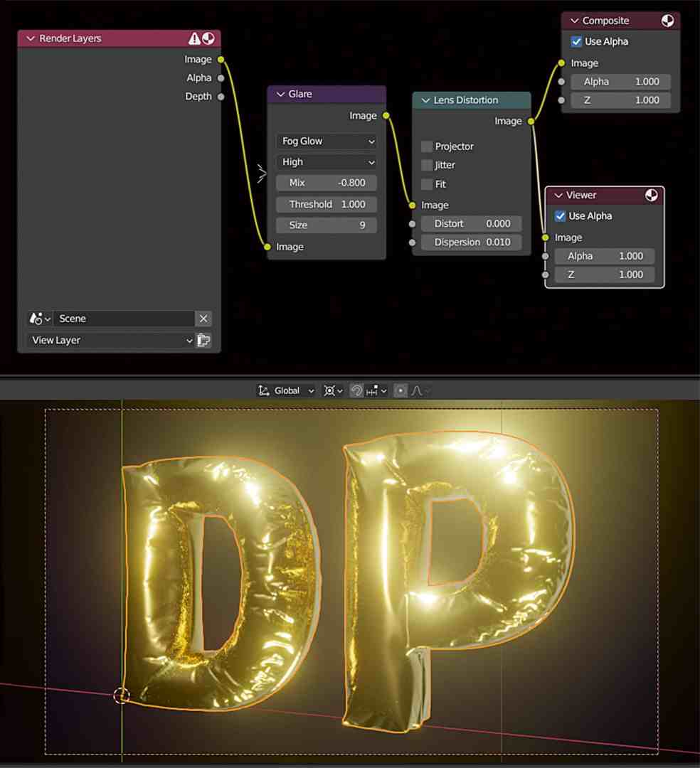The image size is (700, 768).
Task: Toggle the snapping magnet icon in the viewport header
Action: 358,390
